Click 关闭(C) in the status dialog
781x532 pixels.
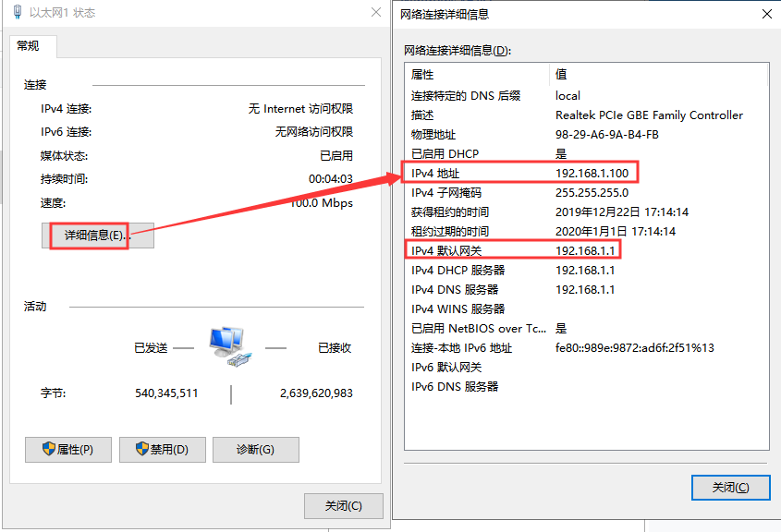coord(342,506)
